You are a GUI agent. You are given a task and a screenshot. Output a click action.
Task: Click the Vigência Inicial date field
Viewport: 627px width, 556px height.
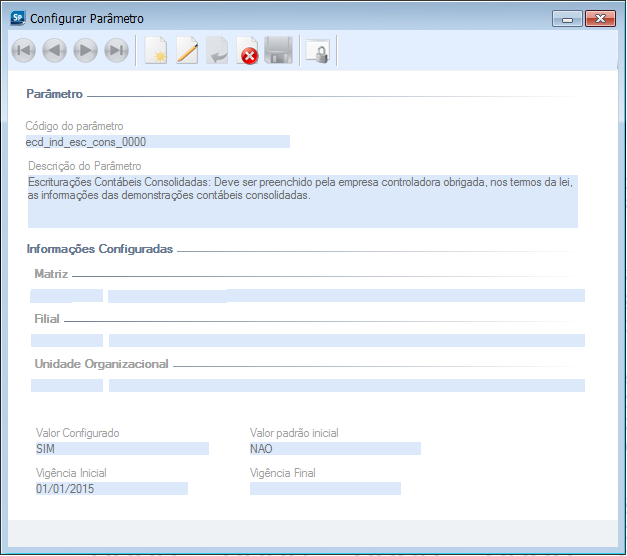112,488
